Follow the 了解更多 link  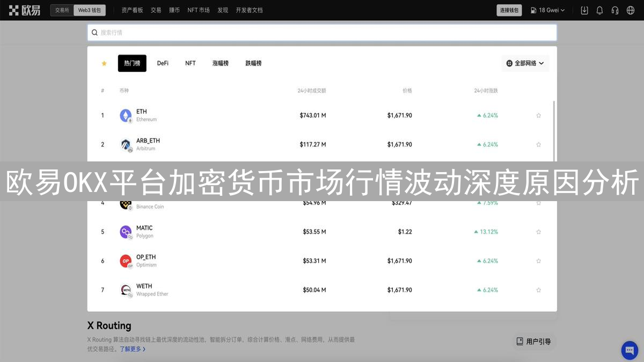tap(132, 349)
